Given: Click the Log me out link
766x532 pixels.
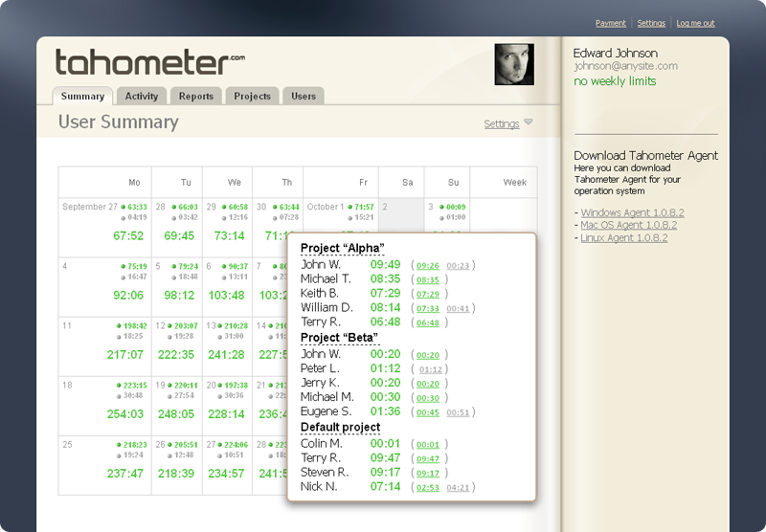Looking at the screenshot, I should pyautogui.click(x=695, y=23).
